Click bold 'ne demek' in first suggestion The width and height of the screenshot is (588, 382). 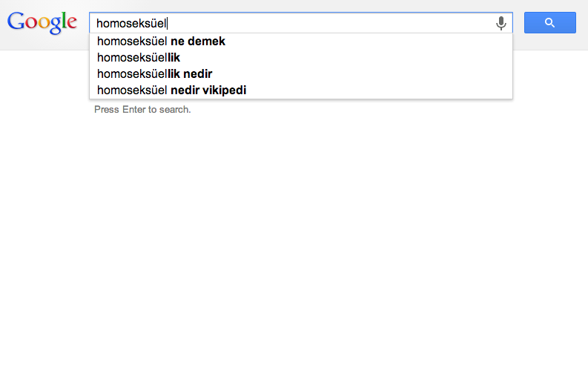[198, 42]
